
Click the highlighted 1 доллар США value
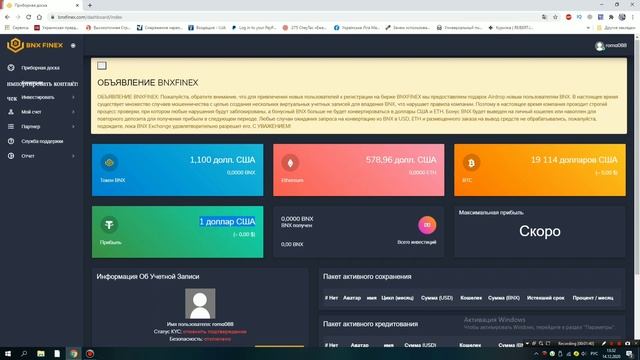[227, 222]
